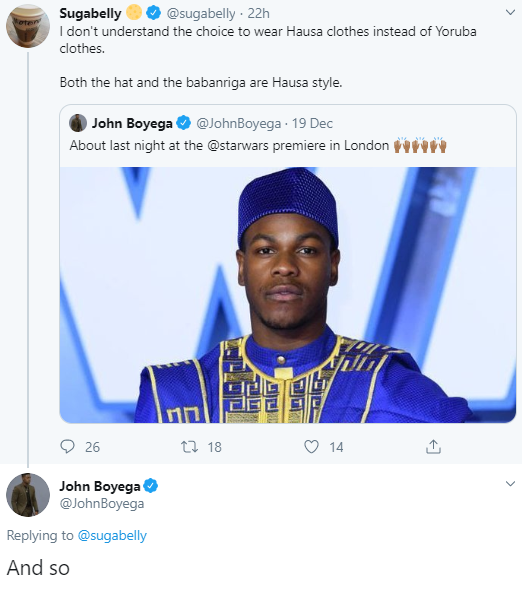Expand the options chevron on Sugabelly's tweet
Screen dimensions: 522x589
click(510, 12)
